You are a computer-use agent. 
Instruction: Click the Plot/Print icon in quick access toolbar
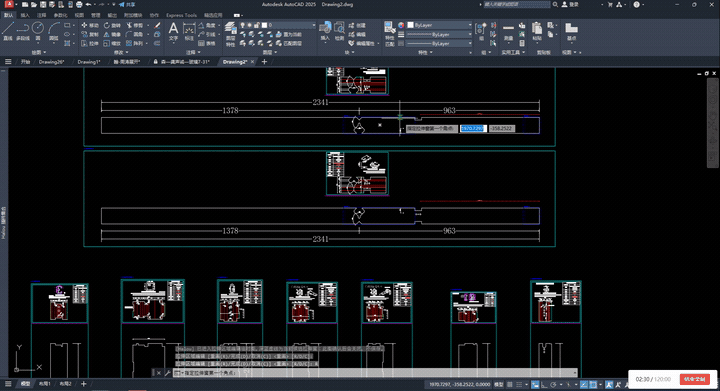(79, 5)
